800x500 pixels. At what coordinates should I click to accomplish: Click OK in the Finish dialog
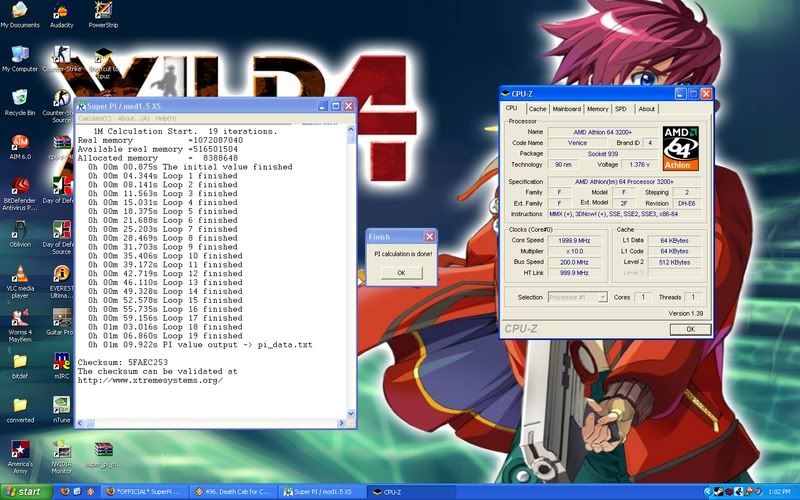click(402, 273)
